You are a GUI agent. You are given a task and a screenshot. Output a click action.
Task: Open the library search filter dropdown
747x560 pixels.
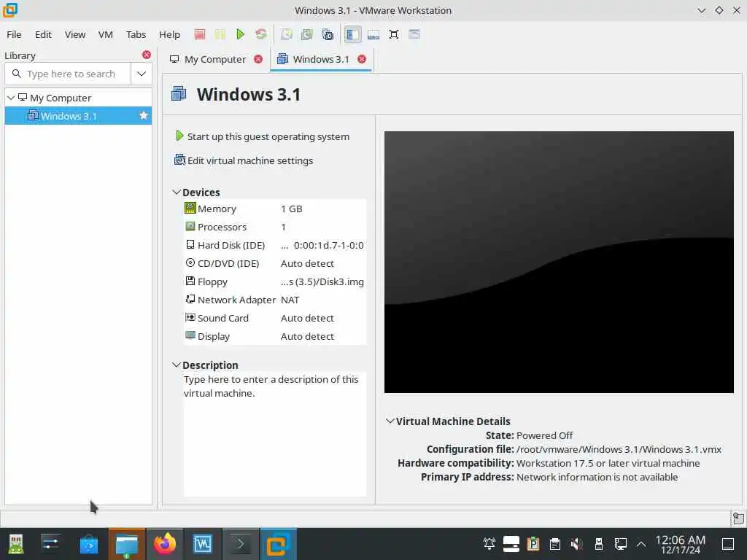[x=142, y=74]
